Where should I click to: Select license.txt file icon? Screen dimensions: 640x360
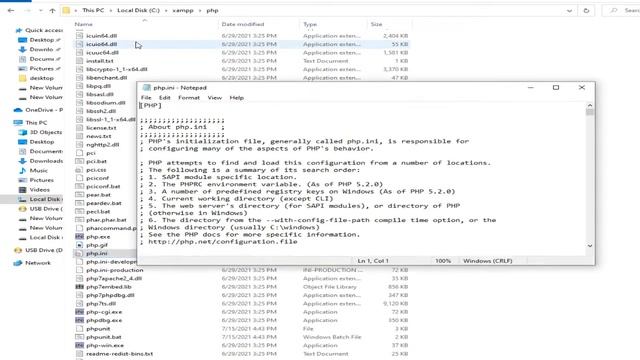coord(79,128)
